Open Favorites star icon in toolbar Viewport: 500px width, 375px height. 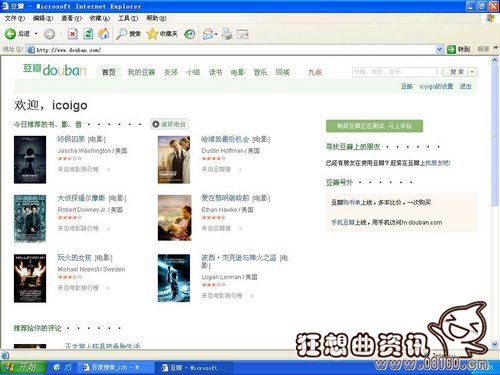[152, 34]
